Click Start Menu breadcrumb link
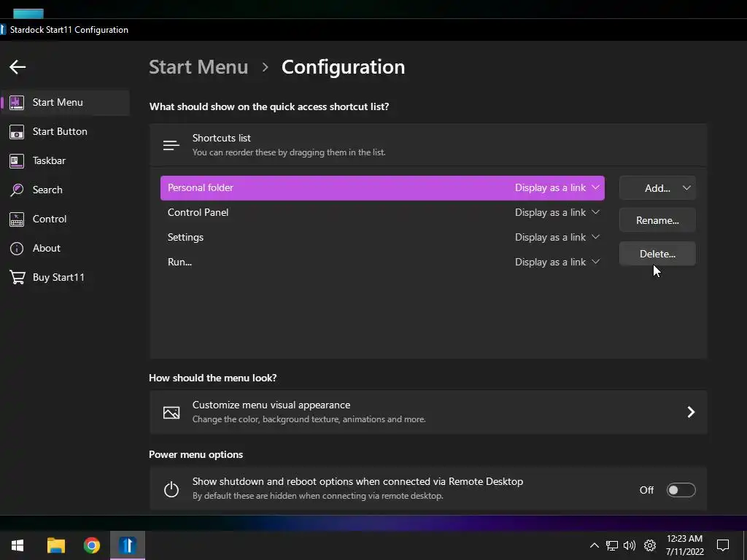The height and width of the screenshot is (560, 747). [x=198, y=67]
